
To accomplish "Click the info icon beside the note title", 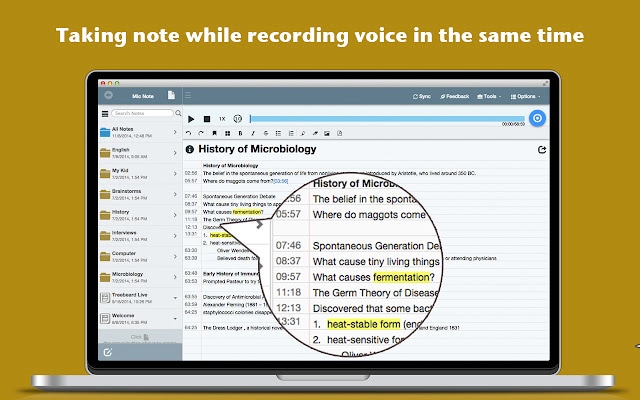I will 189,149.
